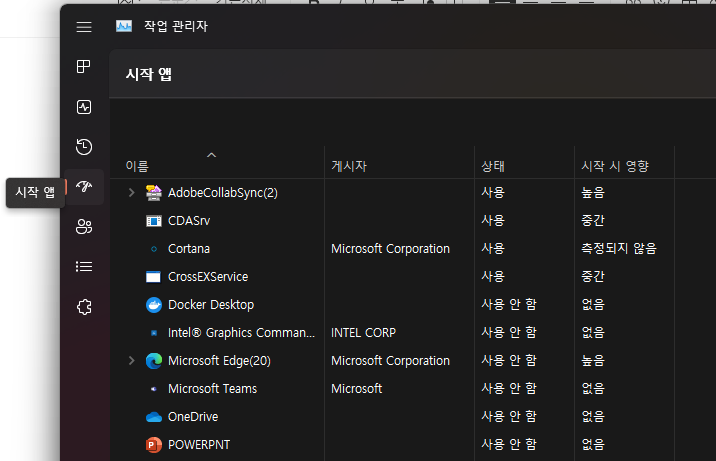Screen dimensions: 716x461
Task: Click the Task Manager app icon in title bar
Action: pos(124,26)
